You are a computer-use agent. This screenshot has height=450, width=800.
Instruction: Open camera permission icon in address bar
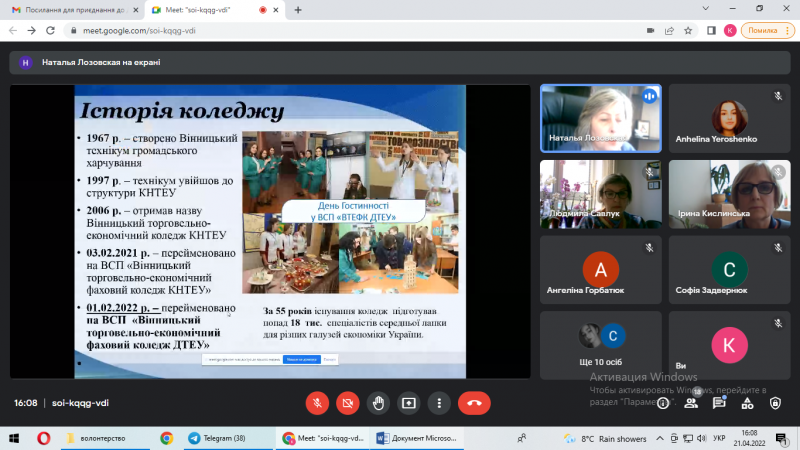[x=651, y=31]
